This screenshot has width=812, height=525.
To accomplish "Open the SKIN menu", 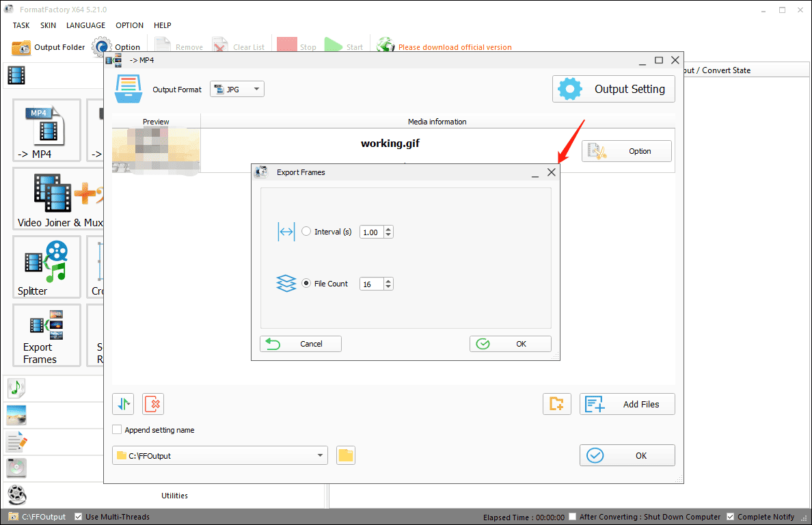I will [x=48, y=25].
